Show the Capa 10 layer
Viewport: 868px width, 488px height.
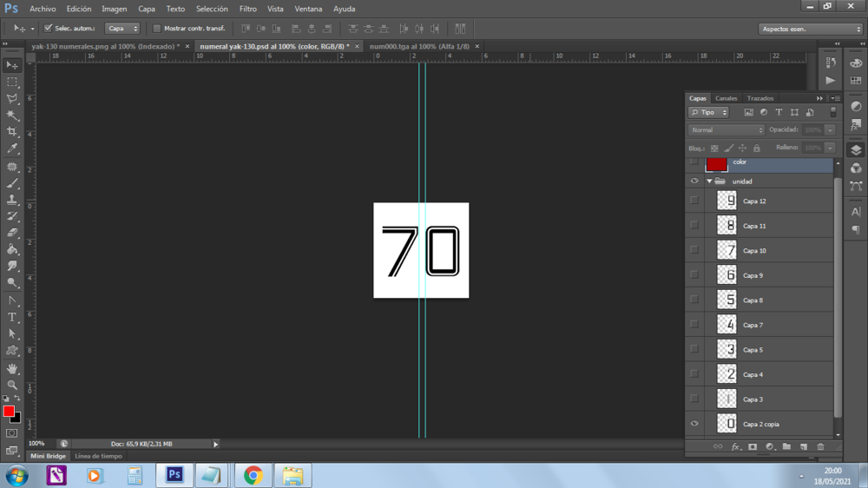[694, 250]
